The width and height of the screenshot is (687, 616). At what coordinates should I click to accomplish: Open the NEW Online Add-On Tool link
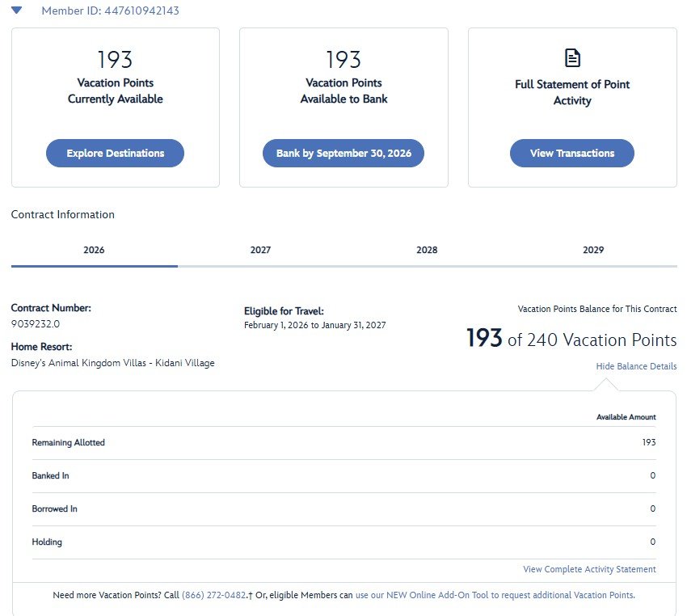point(495,595)
